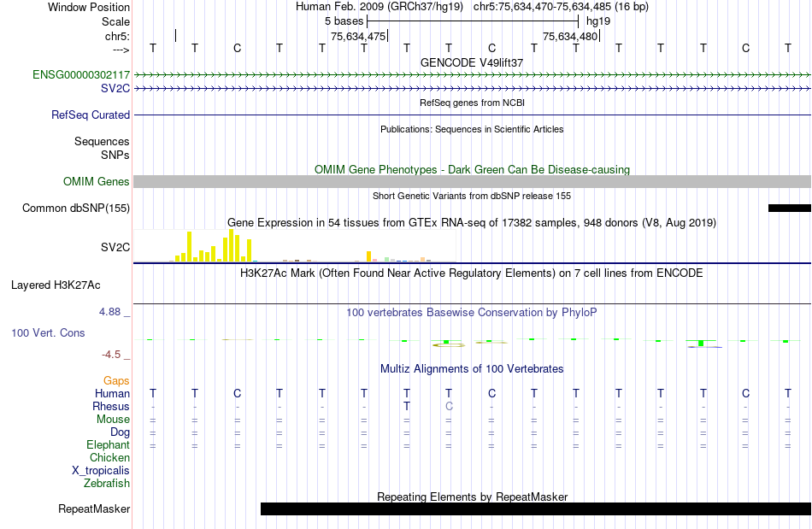The height and width of the screenshot is (529, 812).
Task: Click 100 vertebrates Basewise Conservation by PhyloP
Action: click(x=472, y=312)
